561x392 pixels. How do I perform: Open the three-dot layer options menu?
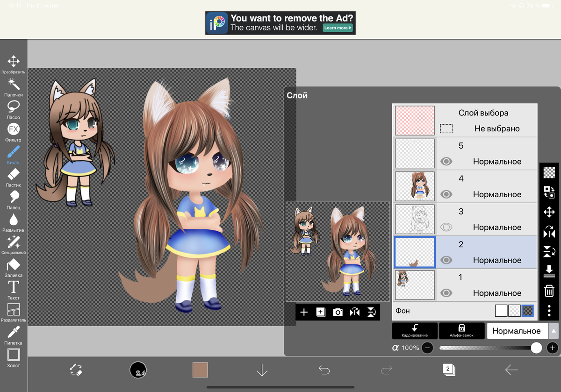[549, 311]
